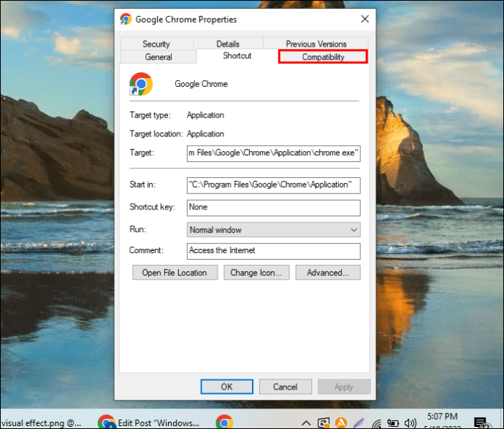
Task: Open the Details tab
Action: coord(228,44)
